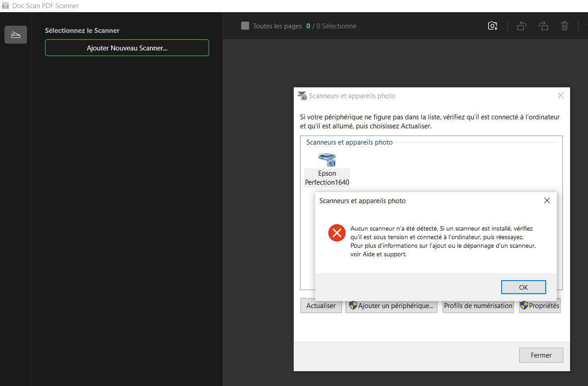Click the Epson Perfection1640 label text

(327, 178)
